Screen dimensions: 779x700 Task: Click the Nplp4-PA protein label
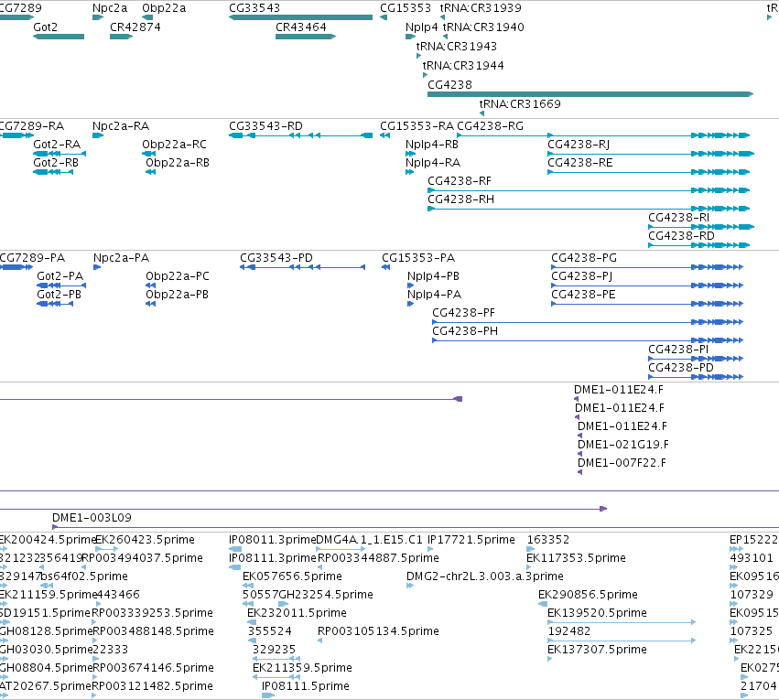[x=434, y=295]
